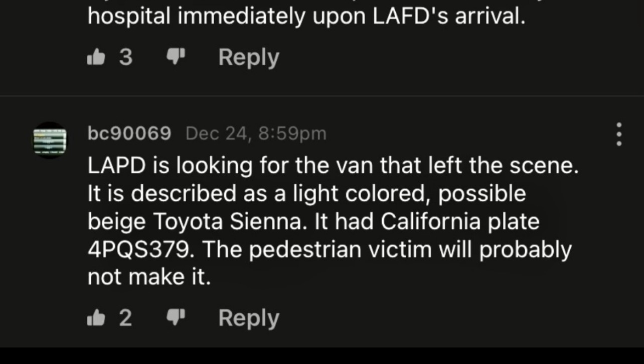Open the three-dot comment options menu

pos(619,134)
